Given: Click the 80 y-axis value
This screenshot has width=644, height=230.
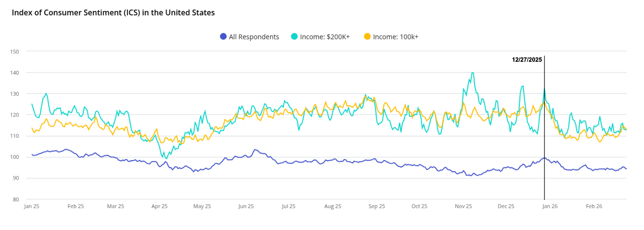Looking at the screenshot, I should (x=16, y=200).
